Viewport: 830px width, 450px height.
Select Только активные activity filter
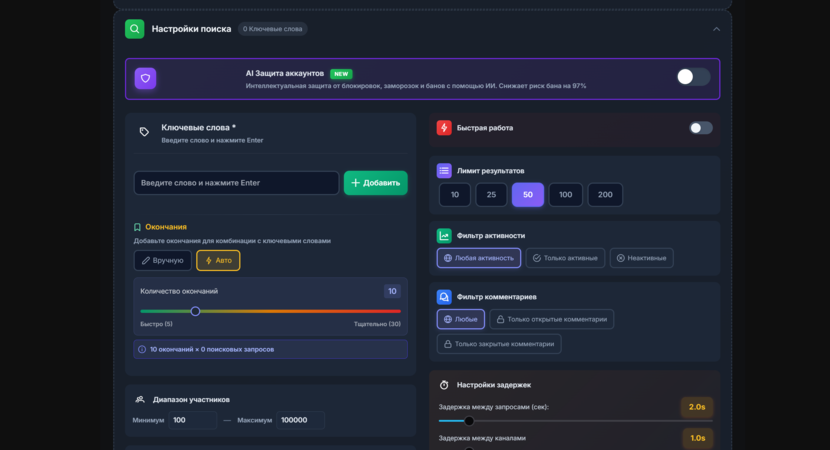tap(565, 258)
